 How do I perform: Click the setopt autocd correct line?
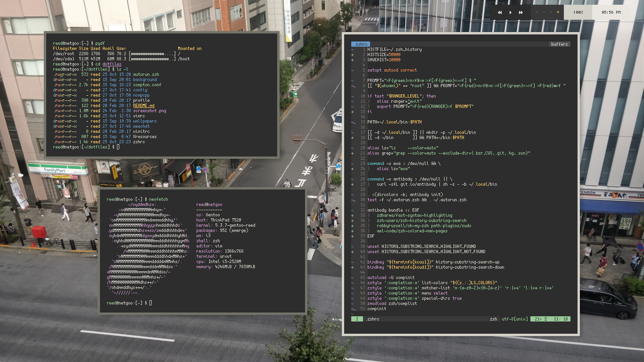click(x=392, y=70)
